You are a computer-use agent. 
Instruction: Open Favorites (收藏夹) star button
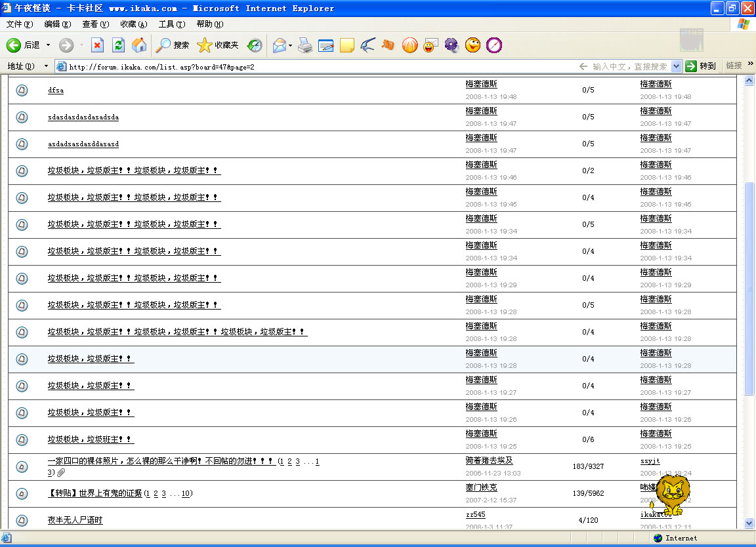click(217, 45)
